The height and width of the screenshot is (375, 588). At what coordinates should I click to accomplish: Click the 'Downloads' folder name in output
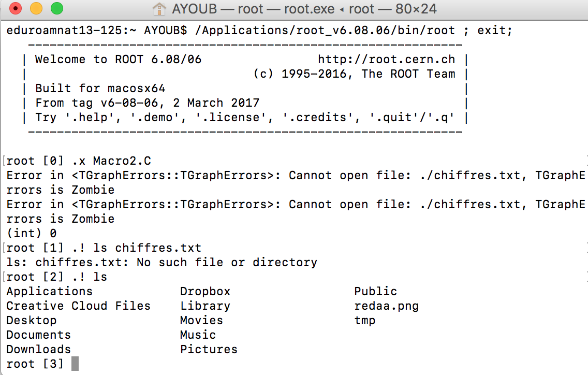click(39, 350)
